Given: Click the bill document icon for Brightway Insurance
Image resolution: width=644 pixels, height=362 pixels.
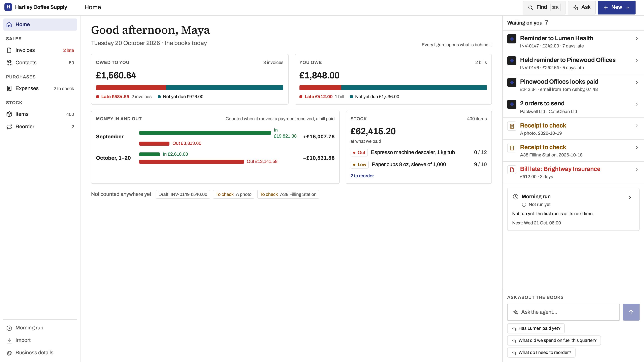Looking at the screenshot, I should [512, 170].
